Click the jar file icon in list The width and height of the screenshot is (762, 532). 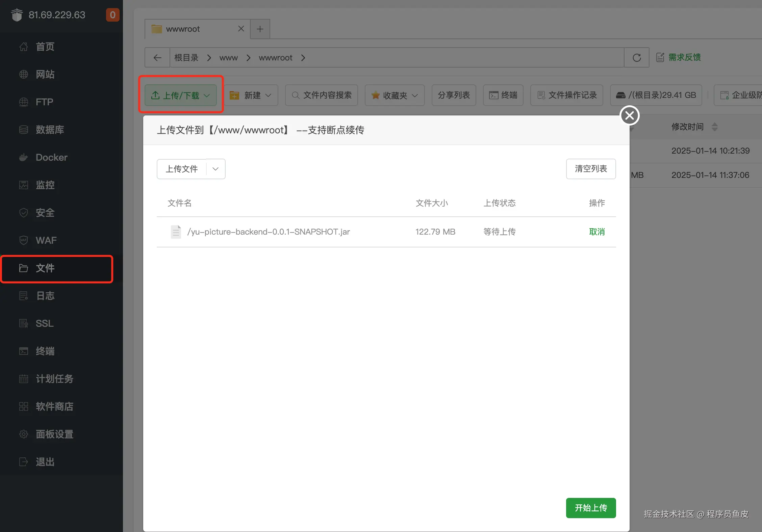pyautogui.click(x=176, y=232)
